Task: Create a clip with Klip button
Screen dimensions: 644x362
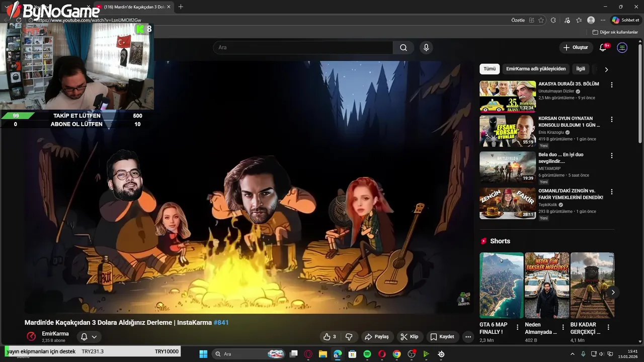Action: click(x=410, y=337)
